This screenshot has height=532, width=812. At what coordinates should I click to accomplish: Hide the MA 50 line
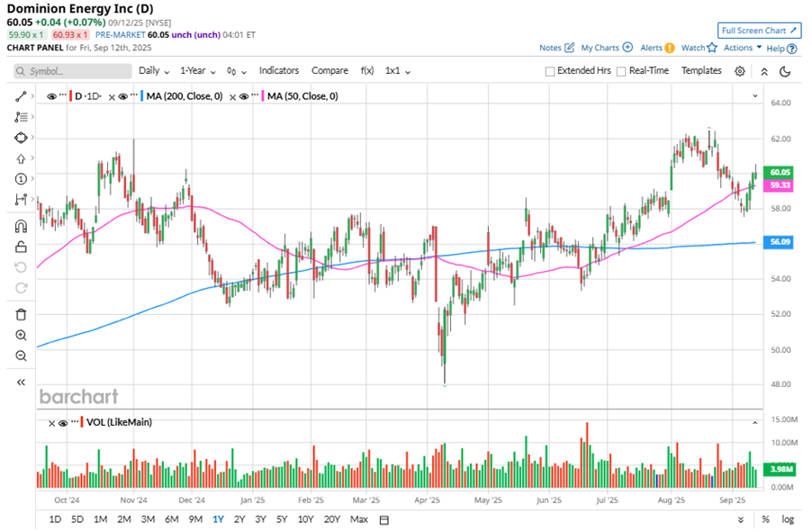coord(244,97)
